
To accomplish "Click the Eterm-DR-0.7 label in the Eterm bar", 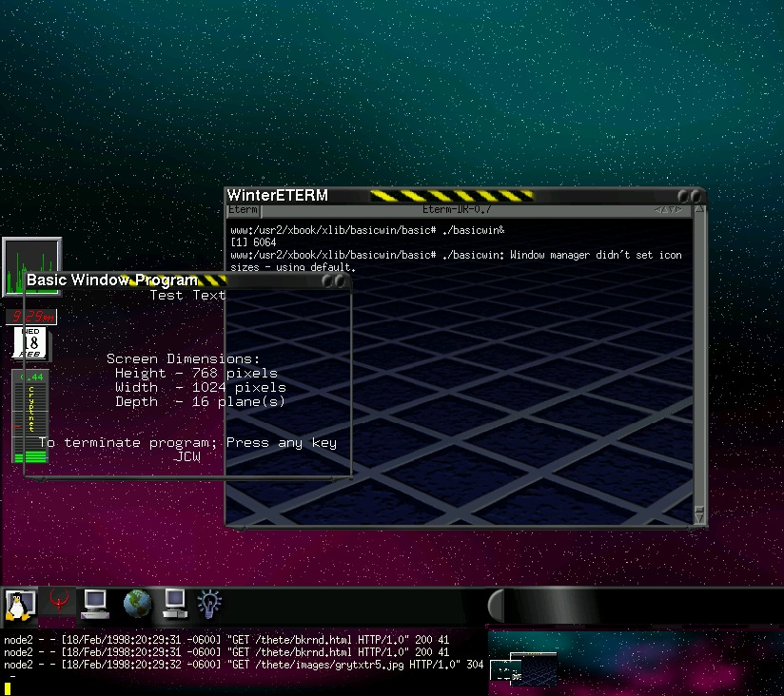I will coord(457,210).
